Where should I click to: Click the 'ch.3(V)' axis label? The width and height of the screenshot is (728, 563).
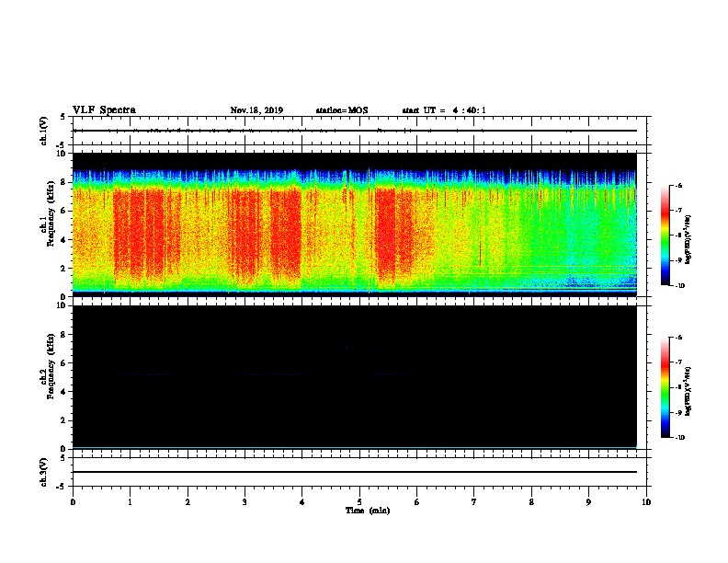click(x=44, y=472)
